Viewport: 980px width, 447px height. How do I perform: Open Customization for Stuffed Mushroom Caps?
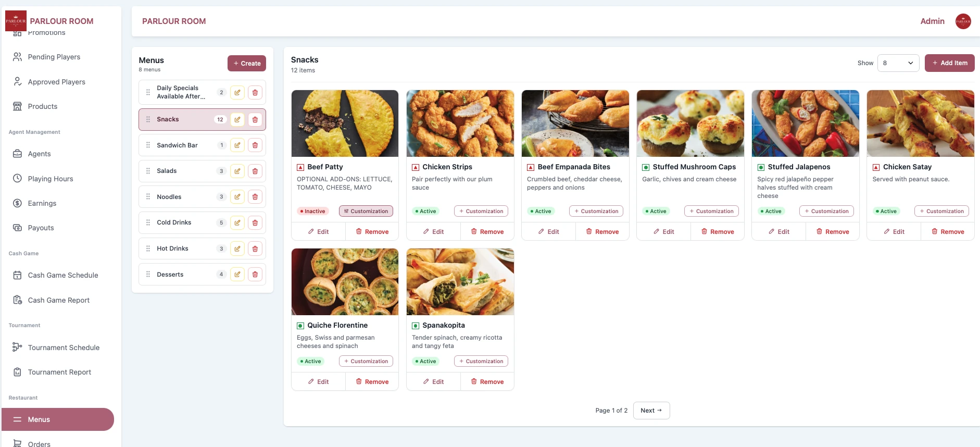711,211
